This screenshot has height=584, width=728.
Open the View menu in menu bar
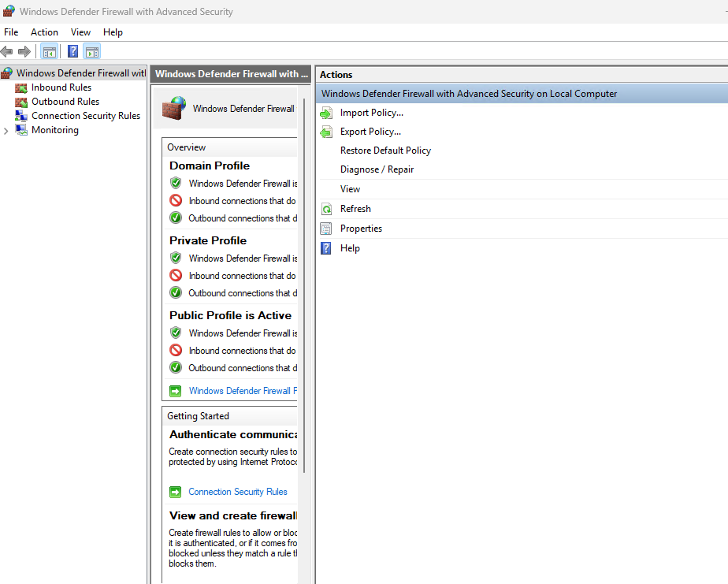[81, 32]
